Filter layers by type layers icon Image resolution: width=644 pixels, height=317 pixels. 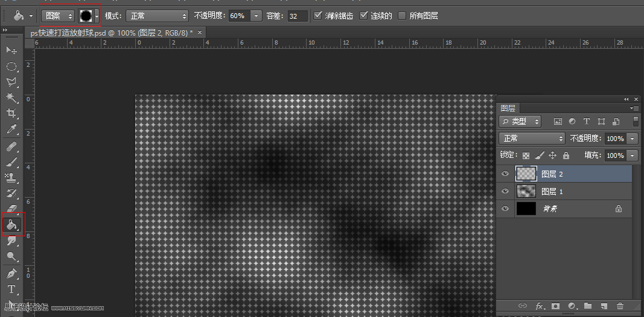tap(587, 121)
